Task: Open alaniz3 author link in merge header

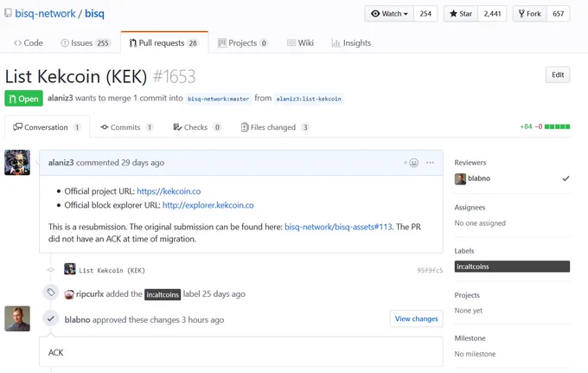Action: (60, 98)
